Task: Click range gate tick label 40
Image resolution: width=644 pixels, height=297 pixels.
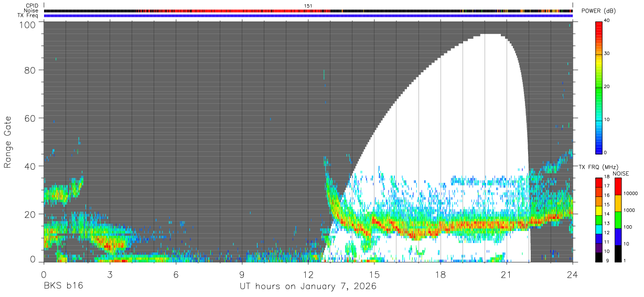Action: (30, 166)
